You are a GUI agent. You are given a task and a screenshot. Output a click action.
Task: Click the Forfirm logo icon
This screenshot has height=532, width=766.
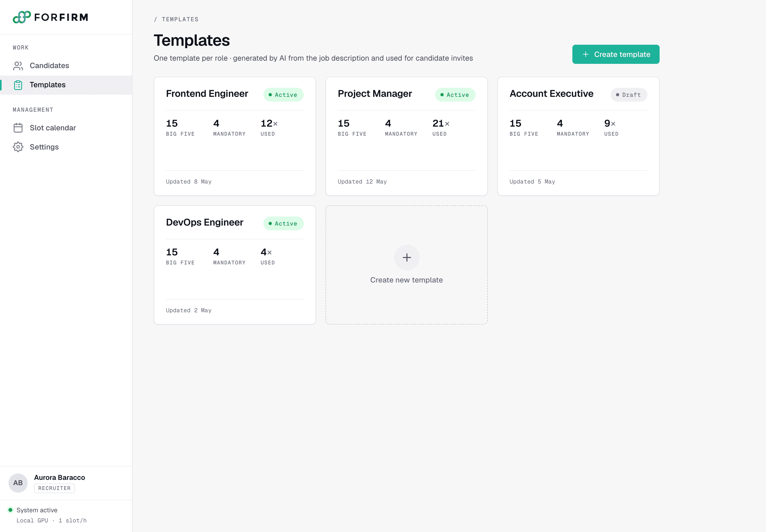point(22,17)
